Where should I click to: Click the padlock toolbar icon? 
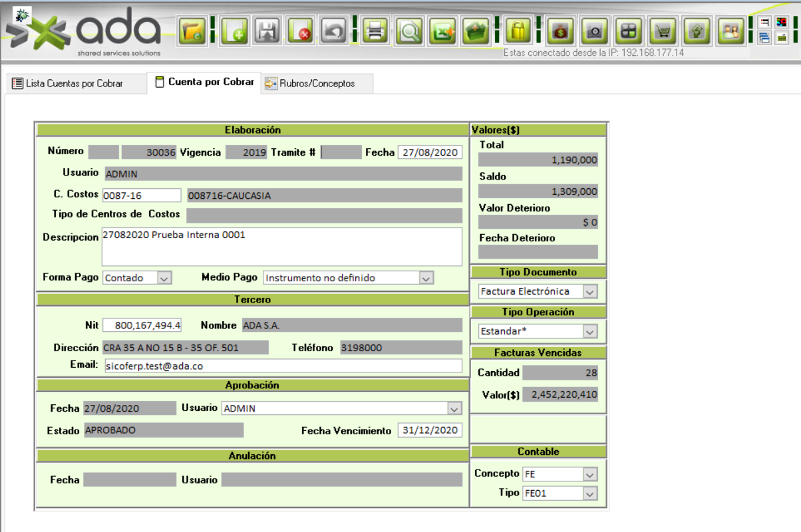[517, 31]
